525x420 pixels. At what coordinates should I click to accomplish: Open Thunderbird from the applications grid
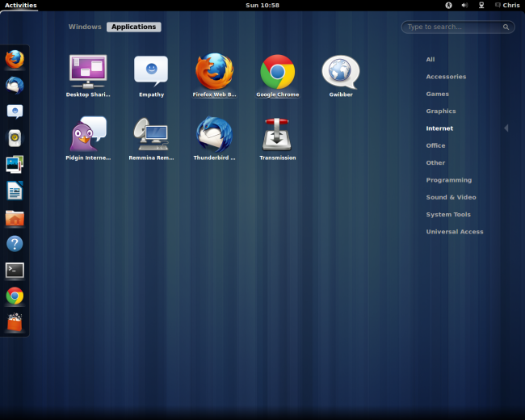point(214,139)
